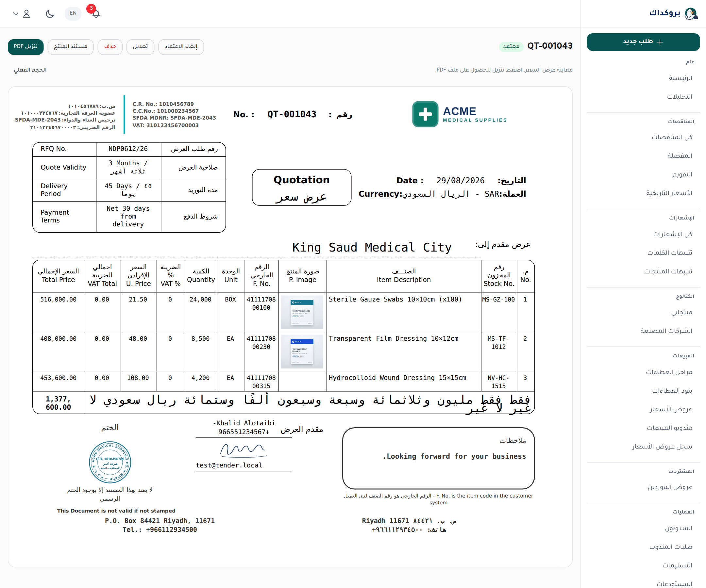
Task: Open مستند المنتج product document button
Action: (x=71, y=47)
